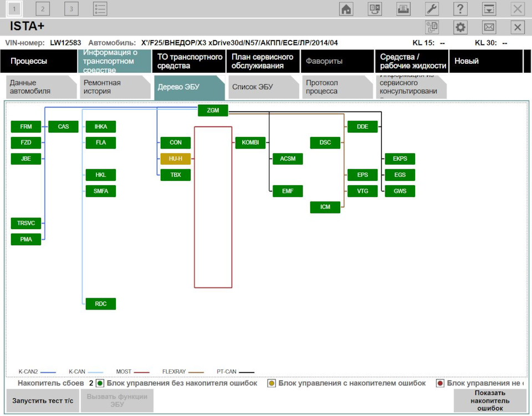Switch to session number 3 box
532x416 pixels.
tap(71, 9)
